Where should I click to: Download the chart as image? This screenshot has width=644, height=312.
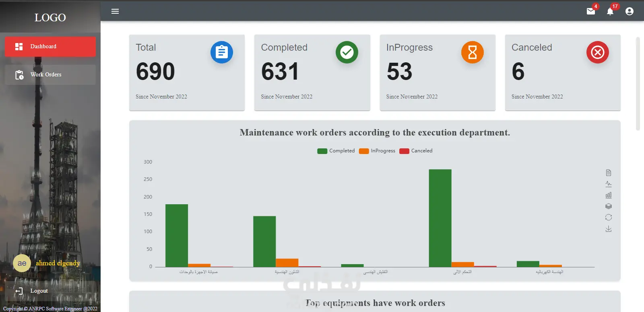[x=609, y=229]
